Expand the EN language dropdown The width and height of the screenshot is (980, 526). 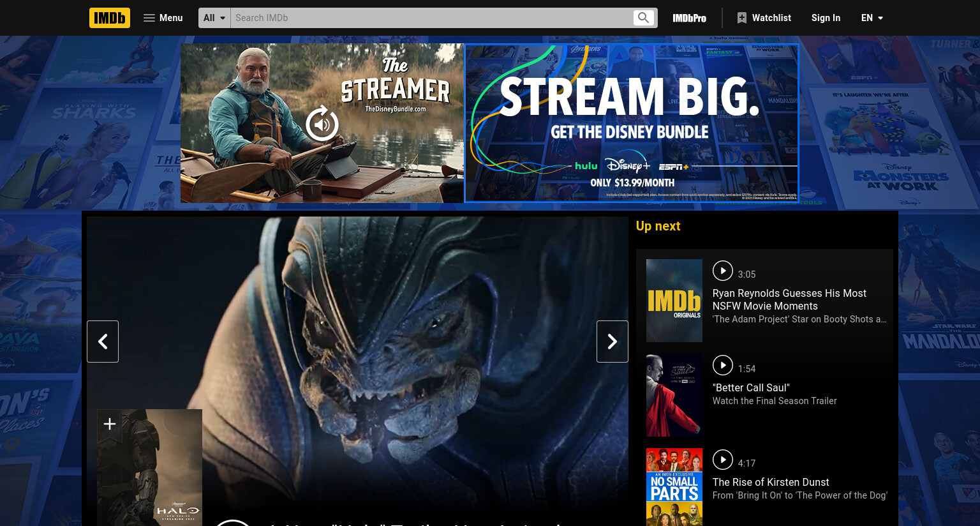(x=872, y=18)
